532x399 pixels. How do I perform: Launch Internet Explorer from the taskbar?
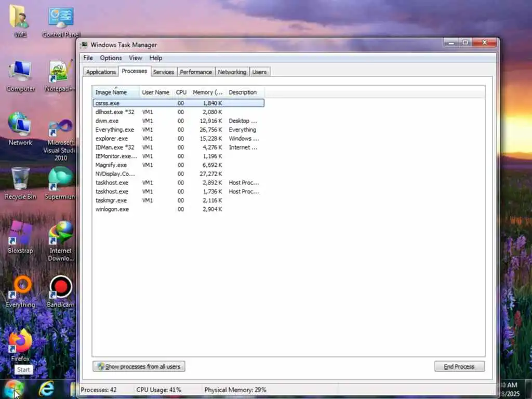[46, 389]
